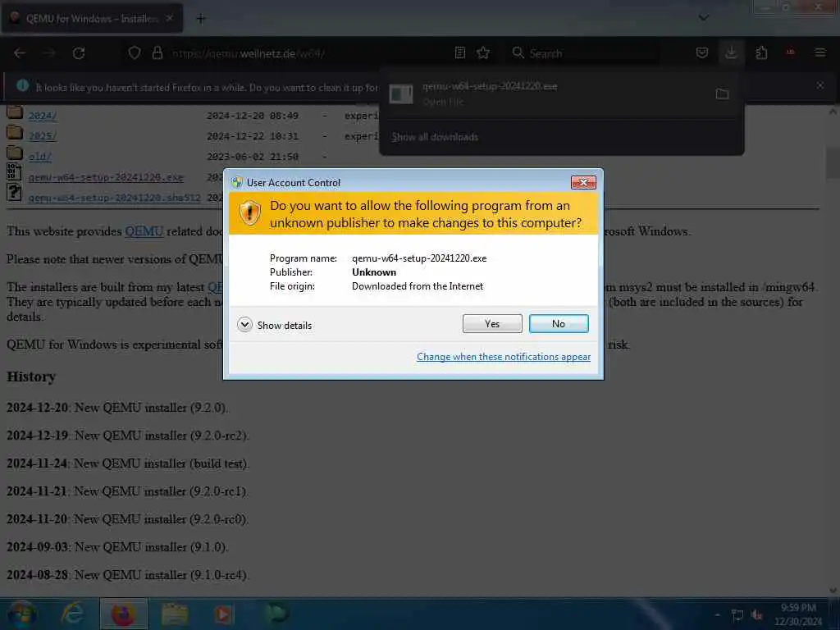Screen dimensions: 840x630
Task: Dismiss the Firefox refresh notification bar
Action: coord(819,85)
